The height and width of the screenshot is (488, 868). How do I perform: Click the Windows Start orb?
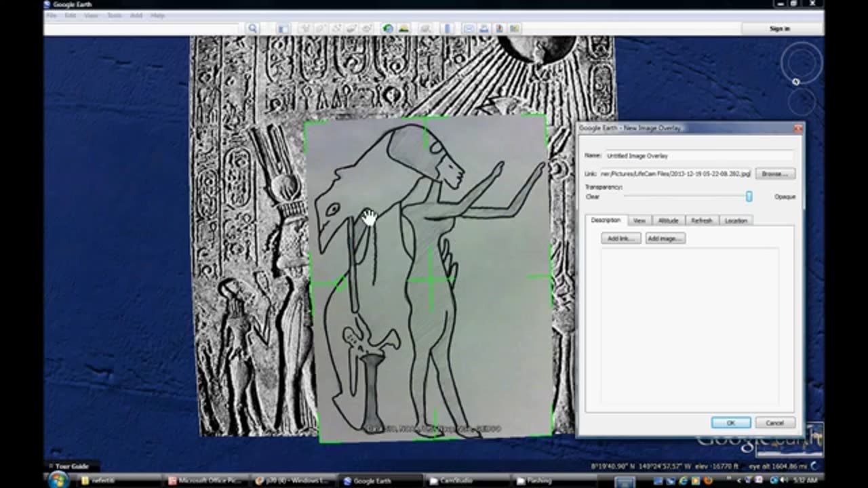pos(58,480)
